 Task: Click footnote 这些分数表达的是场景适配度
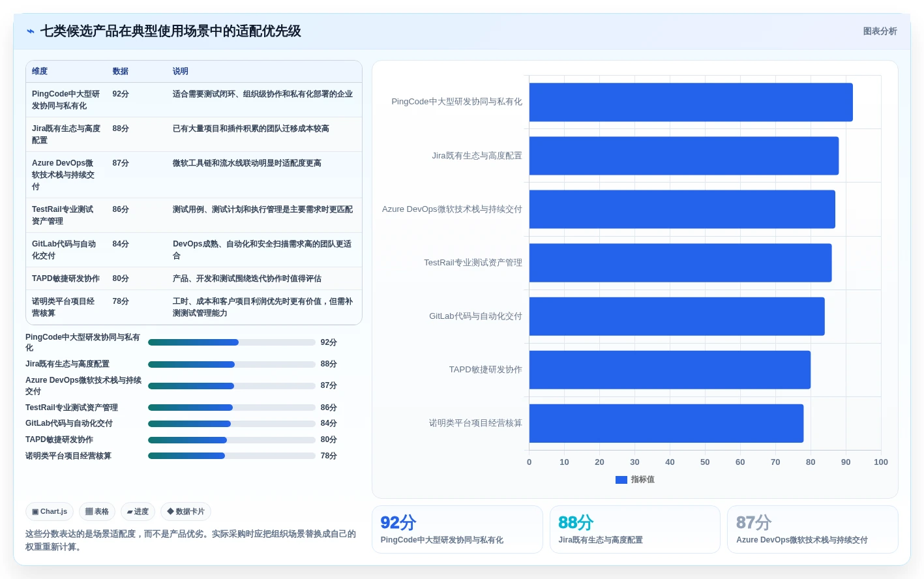pos(191,541)
